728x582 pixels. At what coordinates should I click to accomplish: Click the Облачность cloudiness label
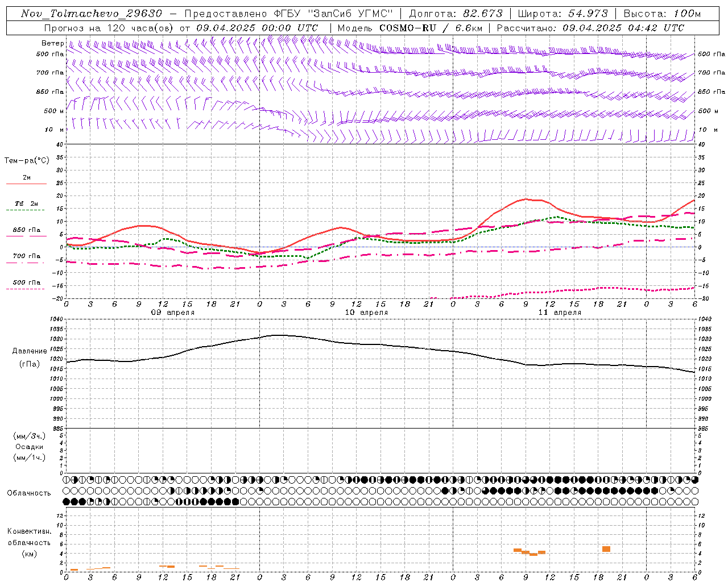tap(29, 493)
